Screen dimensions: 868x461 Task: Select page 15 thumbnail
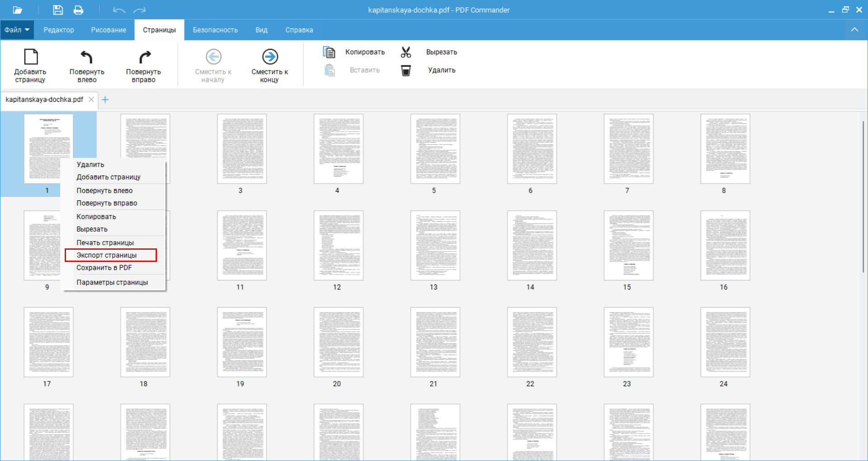629,246
